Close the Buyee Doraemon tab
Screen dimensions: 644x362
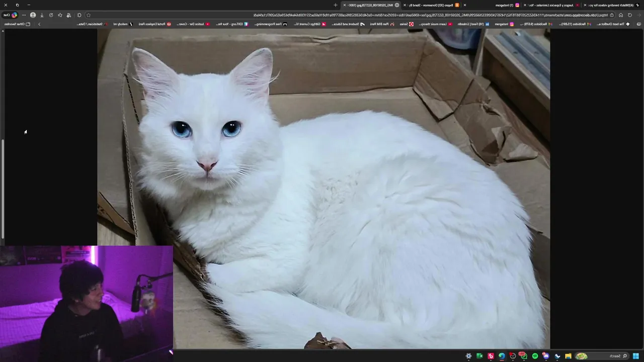(404, 5)
